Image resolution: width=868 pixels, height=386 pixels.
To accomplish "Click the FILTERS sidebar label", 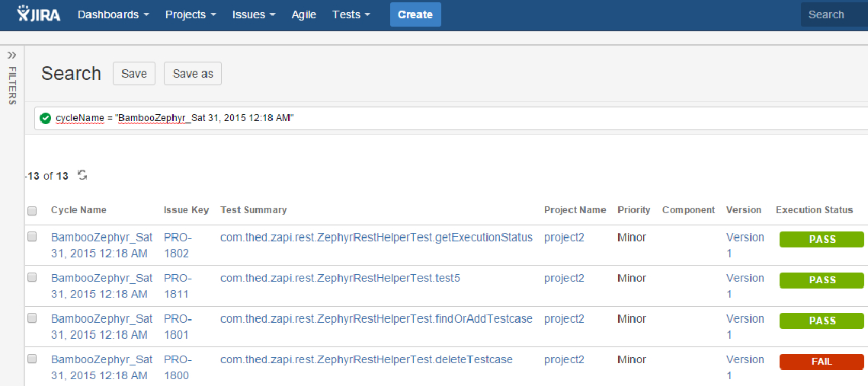I will [12, 85].
